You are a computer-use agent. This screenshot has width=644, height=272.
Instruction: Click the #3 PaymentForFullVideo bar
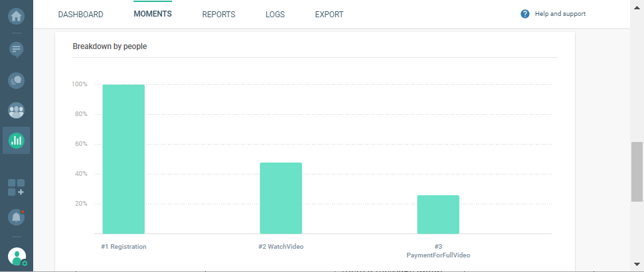click(438, 214)
